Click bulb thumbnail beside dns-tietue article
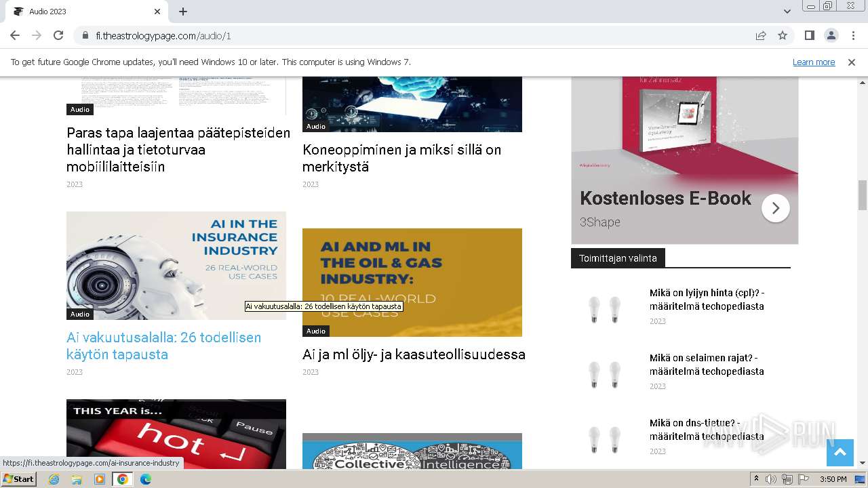Image resolution: width=868 pixels, height=488 pixels. pyautogui.click(x=604, y=439)
